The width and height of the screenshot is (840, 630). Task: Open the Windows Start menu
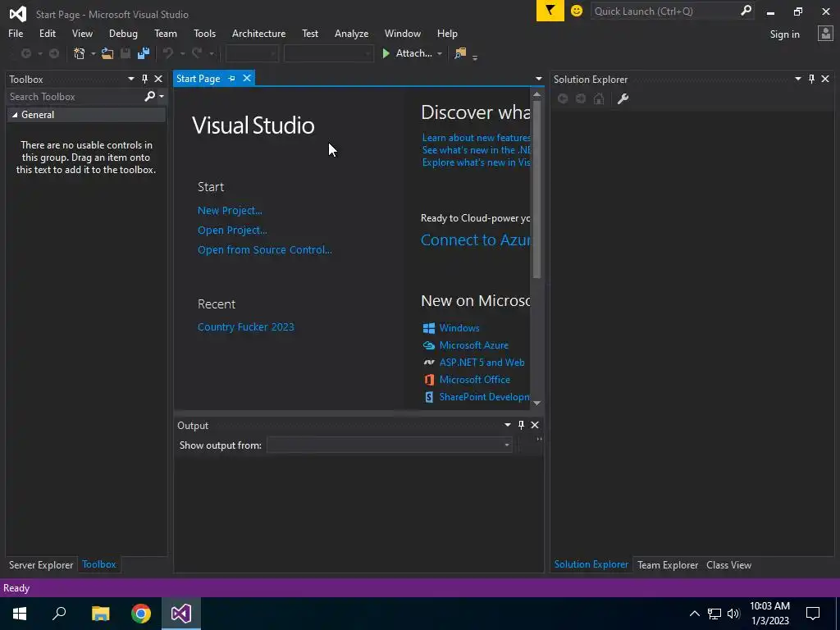[x=20, y=614]
